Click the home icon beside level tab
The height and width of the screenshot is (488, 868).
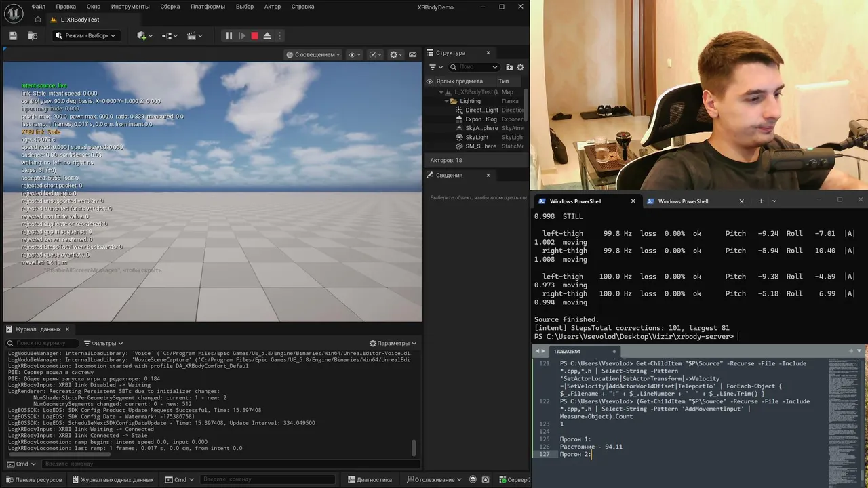38,20
